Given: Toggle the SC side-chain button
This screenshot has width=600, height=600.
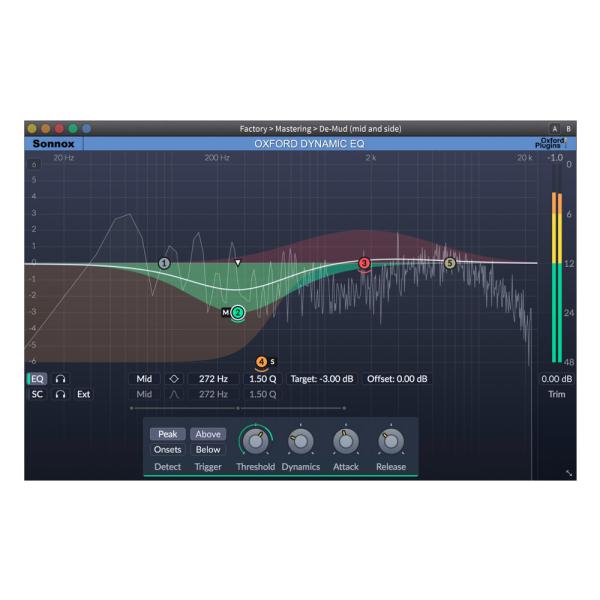Looking at the screenshot, I should point(37,394).
